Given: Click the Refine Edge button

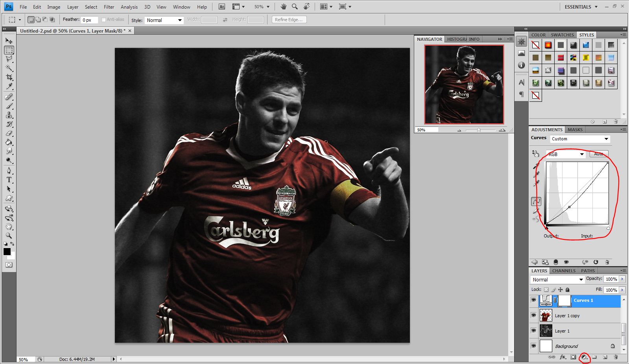Looking at the screenshot, I should click(x=289, y=20).
